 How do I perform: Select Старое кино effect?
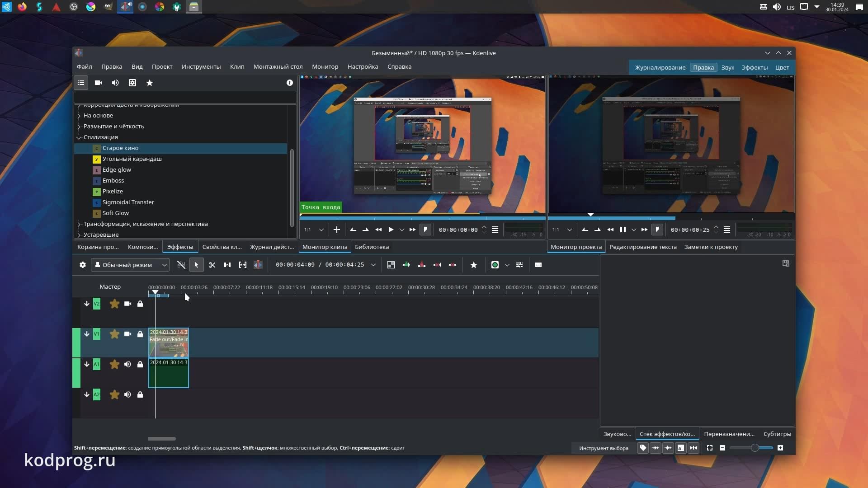(181, 148)
